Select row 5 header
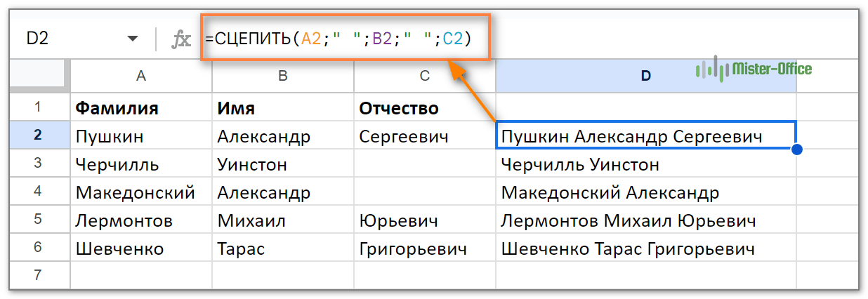The image size is (868, 299). [39, 220]
